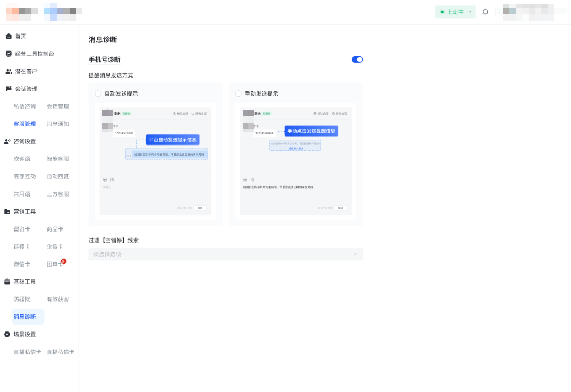Viewport: 571px width, 392px height.
Task: Toggle the 手机号诊断 switch off
Action: (357, 59)
